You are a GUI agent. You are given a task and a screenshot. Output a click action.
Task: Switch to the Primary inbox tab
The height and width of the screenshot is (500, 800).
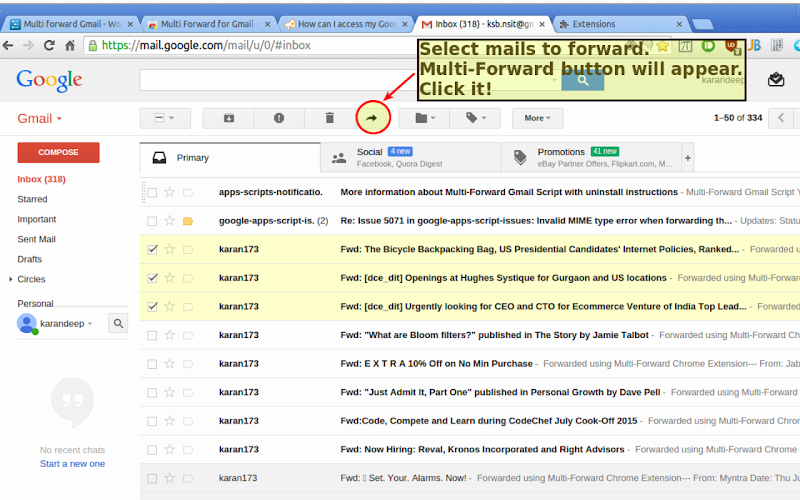click(x=230, y=158)
